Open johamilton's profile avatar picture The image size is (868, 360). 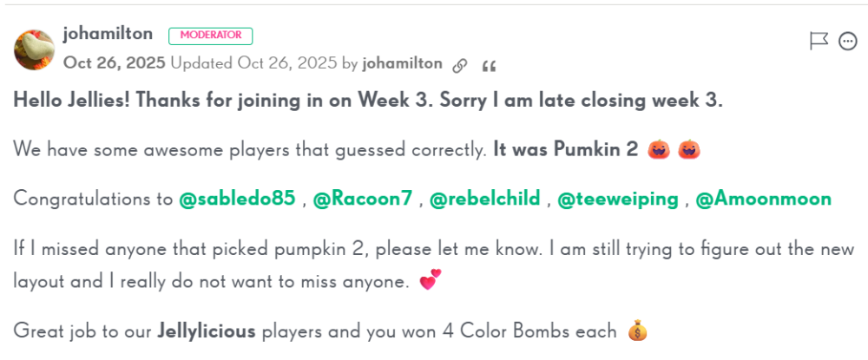click(x=35, y=49)
